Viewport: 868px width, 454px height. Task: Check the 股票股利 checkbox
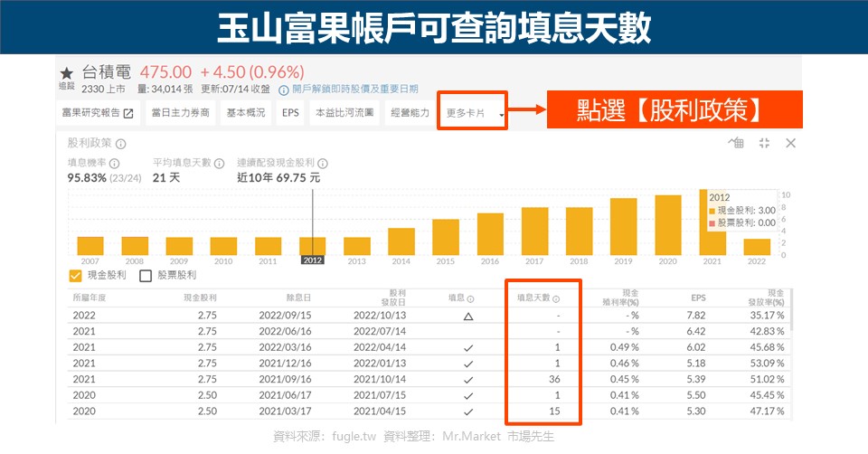click(x=146, y=275)
